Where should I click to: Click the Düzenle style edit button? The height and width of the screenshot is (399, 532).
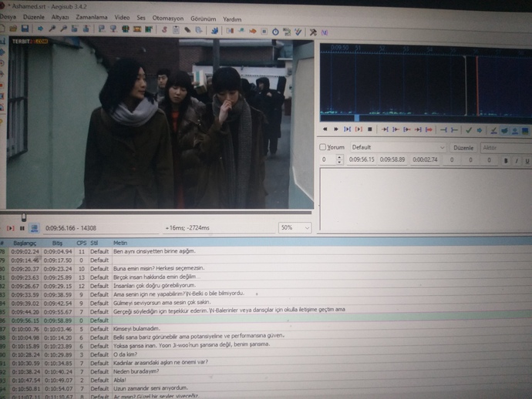[x=463, y=148]
